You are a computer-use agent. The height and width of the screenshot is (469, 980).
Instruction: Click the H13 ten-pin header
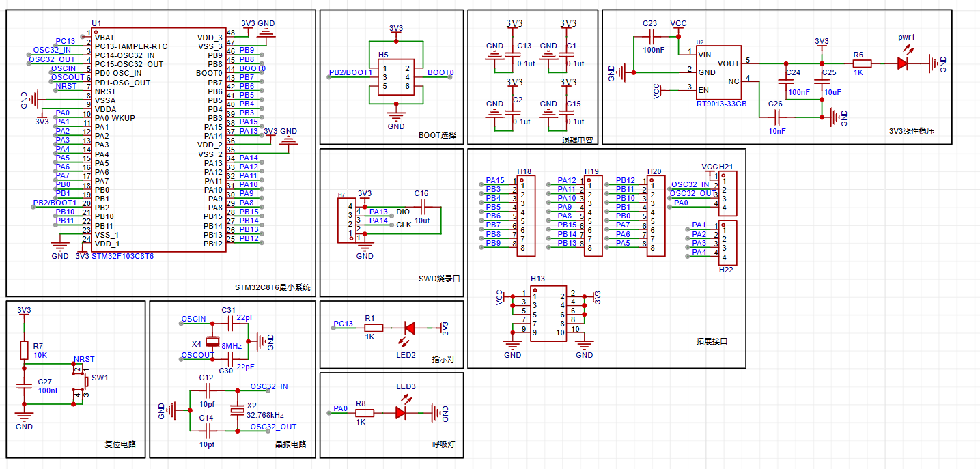[548, 314]
